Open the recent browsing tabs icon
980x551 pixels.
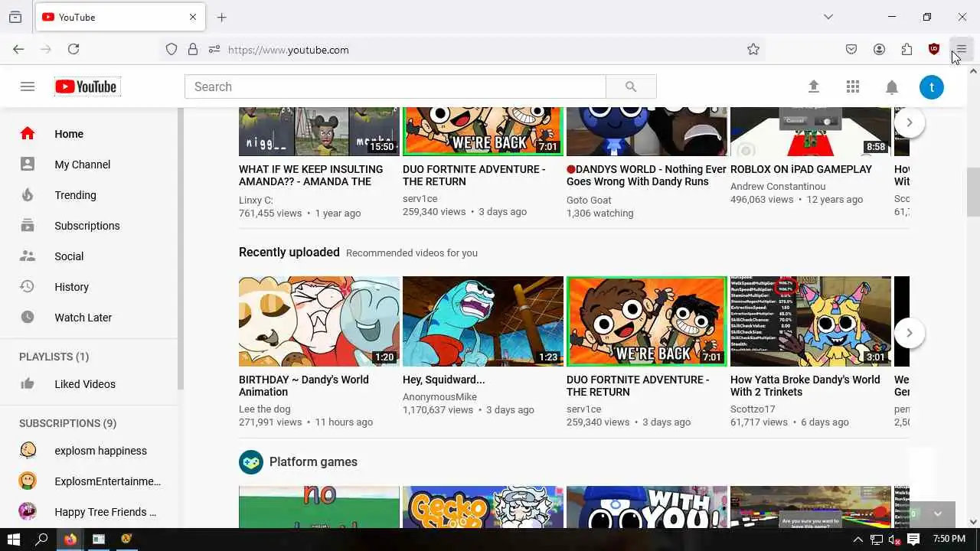click(x=15, y=17)
